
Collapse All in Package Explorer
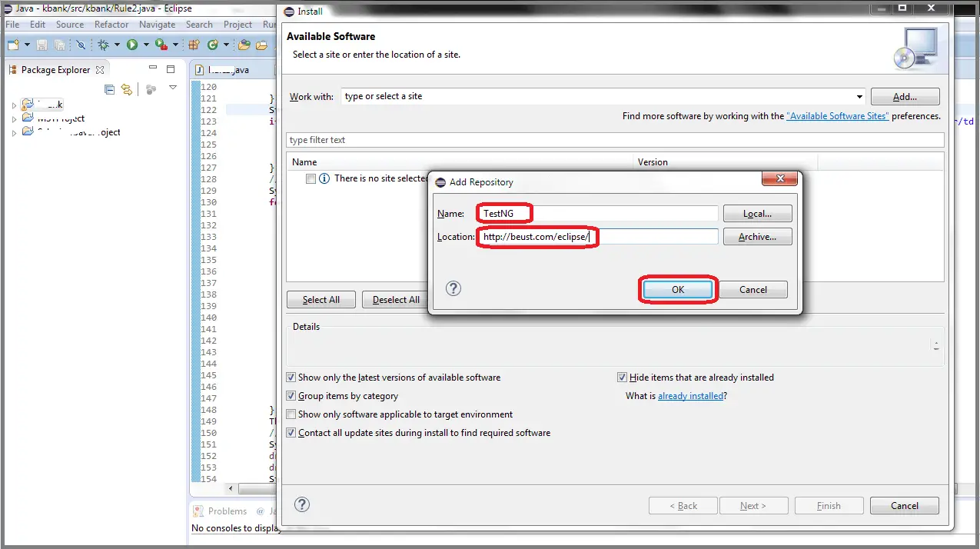[x=109, y=89]
